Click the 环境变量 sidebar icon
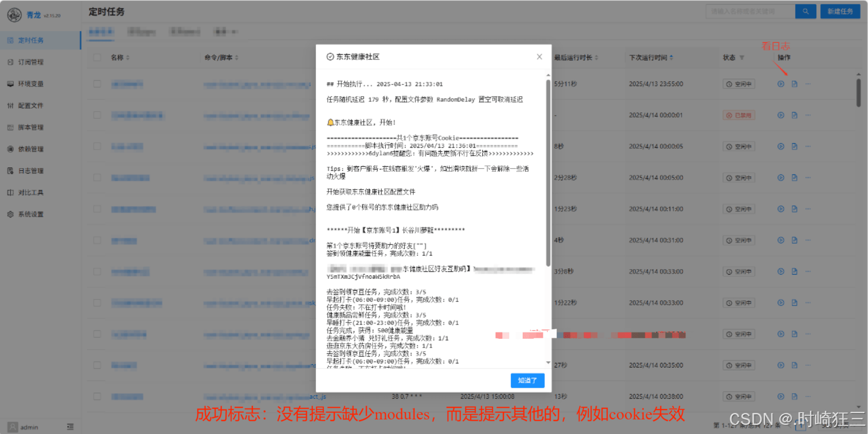This screenshot has height=434, width=868. (x=10, y=84)
